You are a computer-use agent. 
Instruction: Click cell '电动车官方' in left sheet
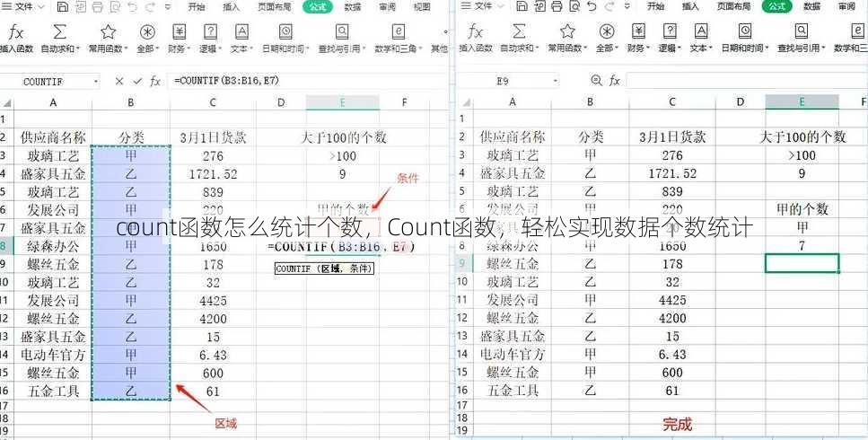coord(53,354)
